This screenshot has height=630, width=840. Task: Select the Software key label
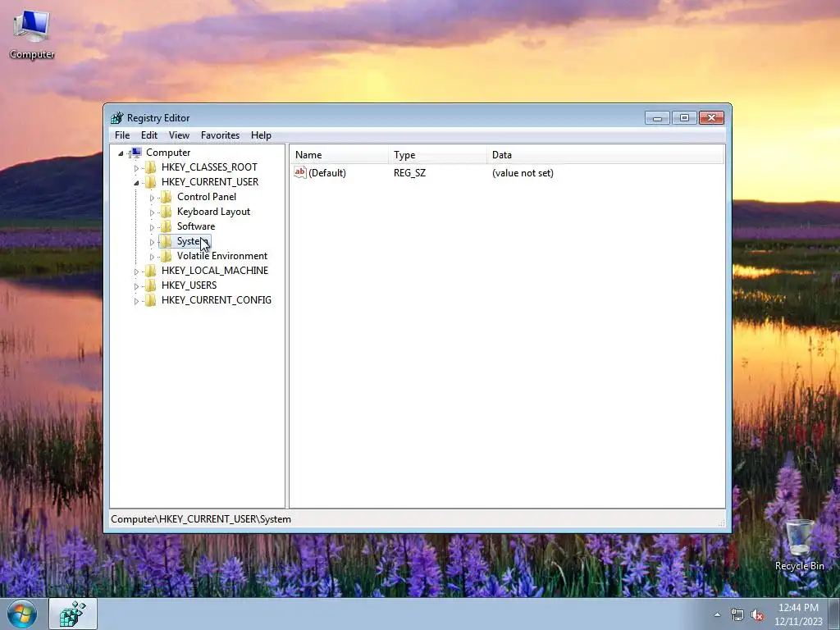click(x=196, y=226)
